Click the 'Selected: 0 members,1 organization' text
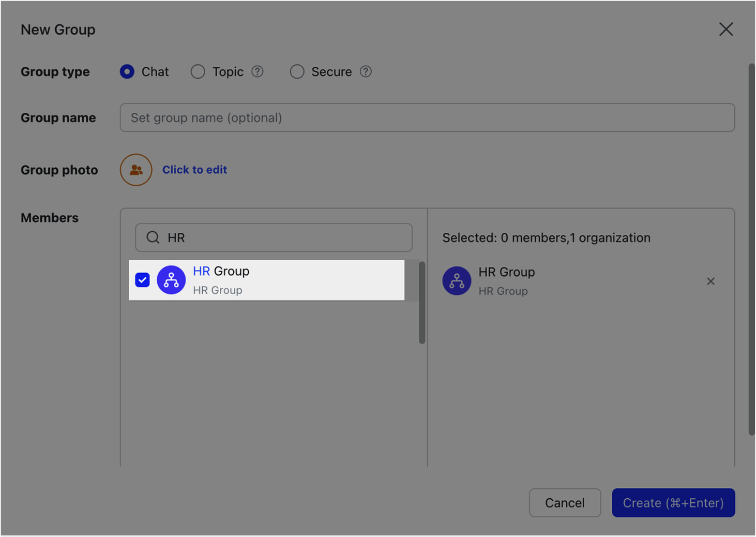Viewport: 756px width, 537px height. click(x=546, y=238)
